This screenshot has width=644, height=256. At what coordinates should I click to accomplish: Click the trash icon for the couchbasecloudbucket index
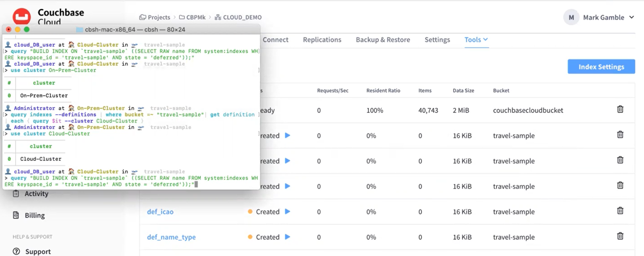pyautogui.click(x=620, y=109)
